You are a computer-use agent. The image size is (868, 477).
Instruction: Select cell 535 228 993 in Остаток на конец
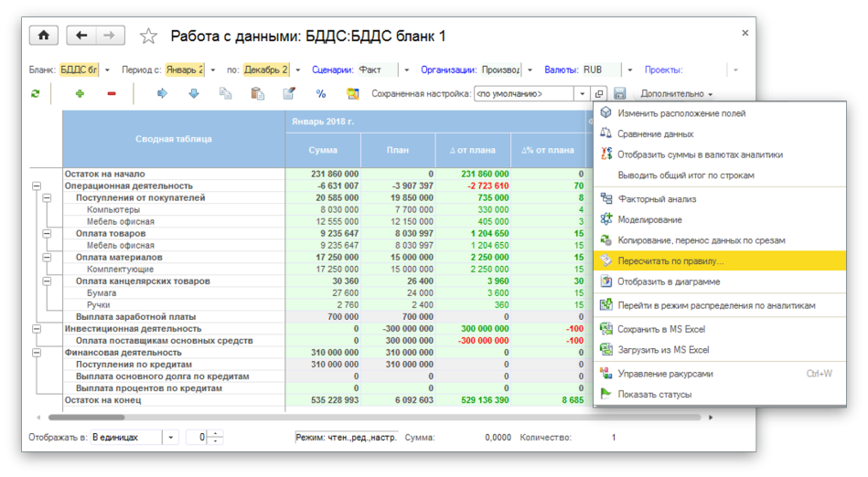[x=323, y=400]
